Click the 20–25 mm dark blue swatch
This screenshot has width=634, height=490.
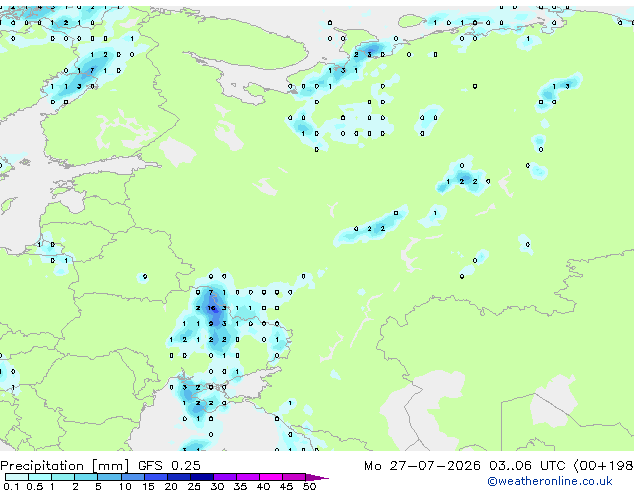[178, 477]
